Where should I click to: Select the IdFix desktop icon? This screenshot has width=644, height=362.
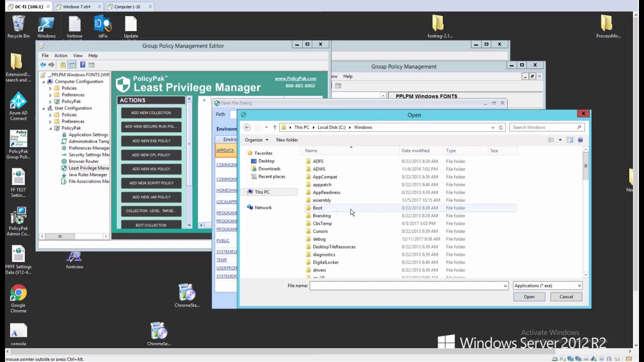coord(103,27)
